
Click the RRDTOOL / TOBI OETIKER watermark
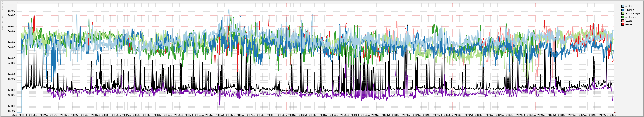point(2,16)
